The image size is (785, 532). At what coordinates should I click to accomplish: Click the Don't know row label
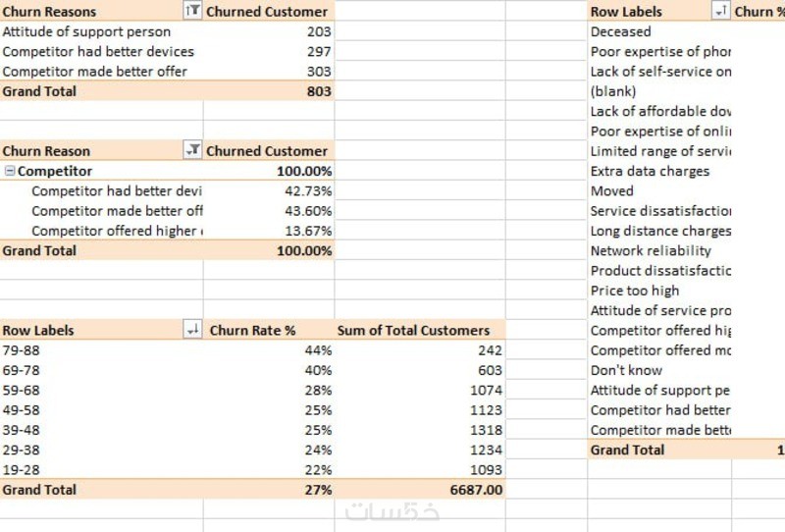click(626, 370)
